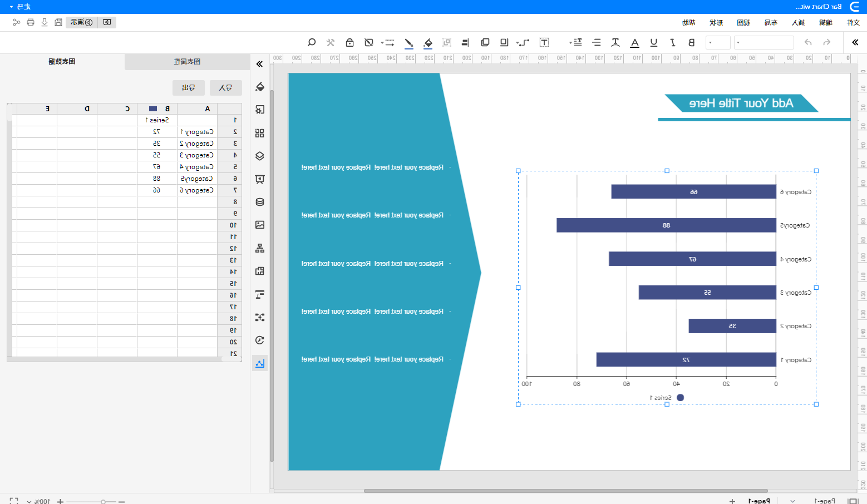The image size is (867, 504).
Task: Open the share icon in the top bar
Action: [x=17, y=22]
